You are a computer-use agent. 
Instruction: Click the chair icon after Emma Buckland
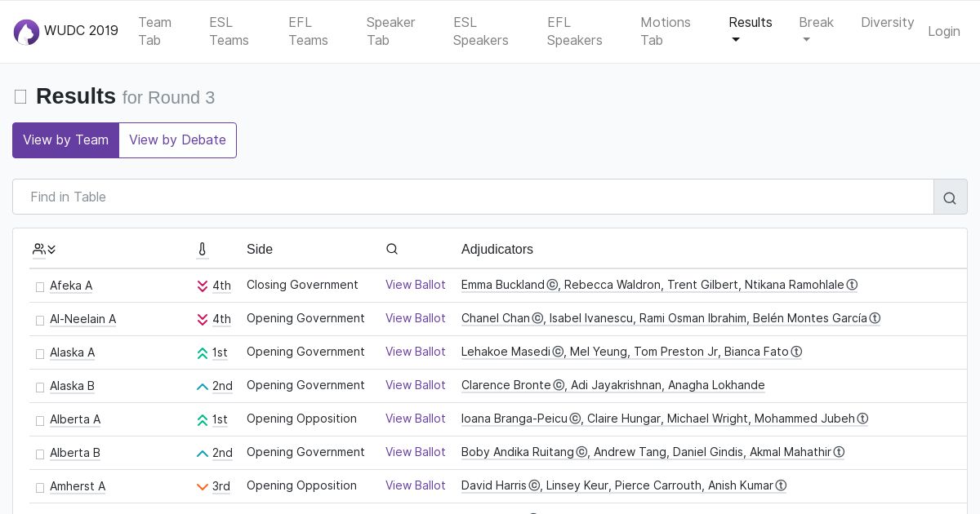[x=552, y=285]
